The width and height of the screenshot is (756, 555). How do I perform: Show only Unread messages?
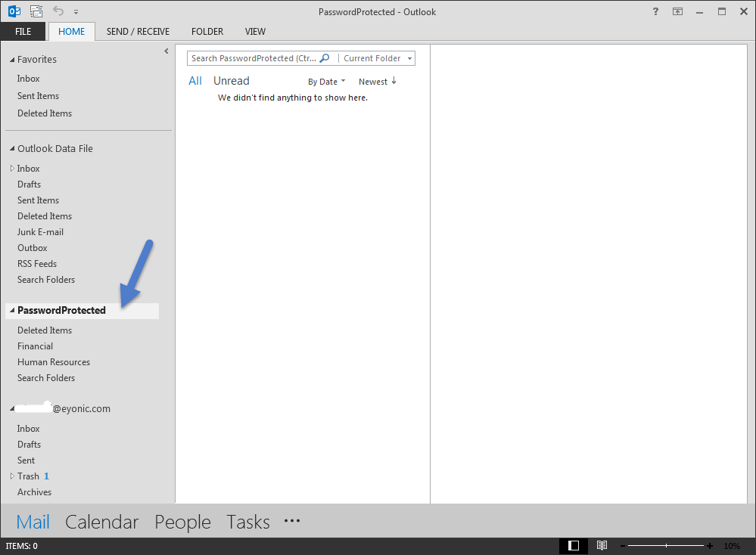[x=231, y=80]
